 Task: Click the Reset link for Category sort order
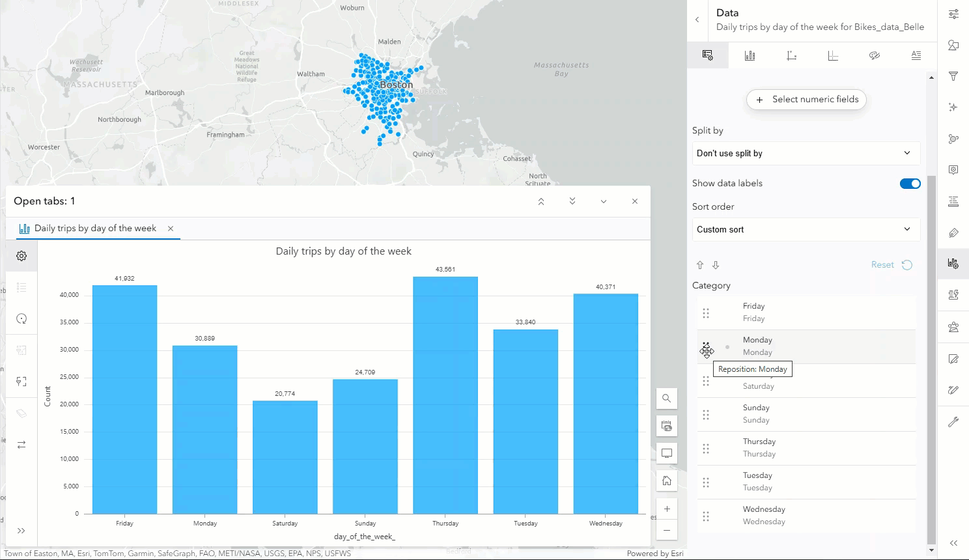(882, 264)
